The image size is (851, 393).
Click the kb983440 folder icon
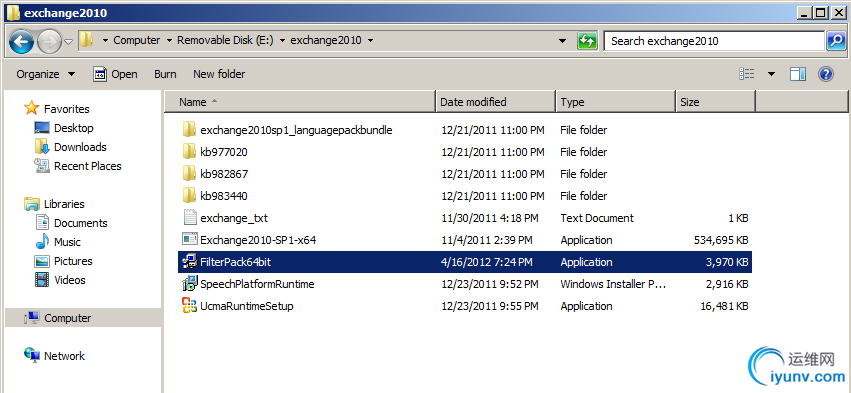click(x=189, y=196)
